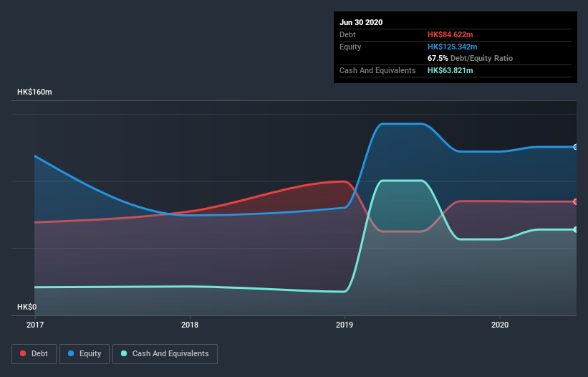Click the HK$63.821m cash value
This screenshot has height=377, width=588.
(450, 70)
